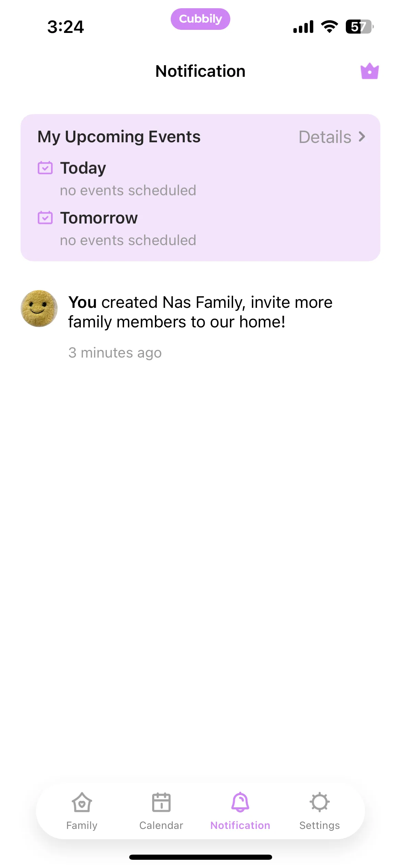This screenshot has width=401, height=868.
Task: Select the Tomorrow events row
Action: (x=200, y=229)
